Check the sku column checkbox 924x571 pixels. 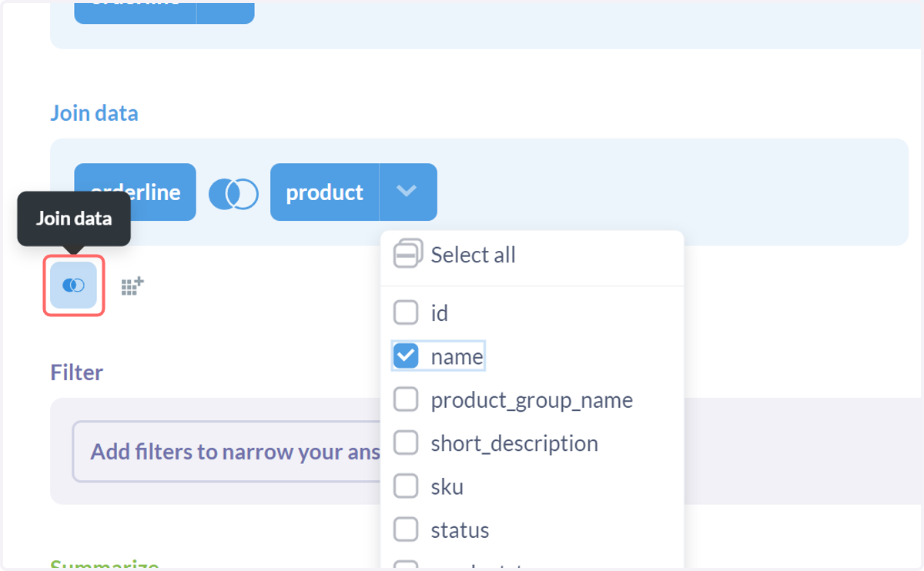point(406,486)
